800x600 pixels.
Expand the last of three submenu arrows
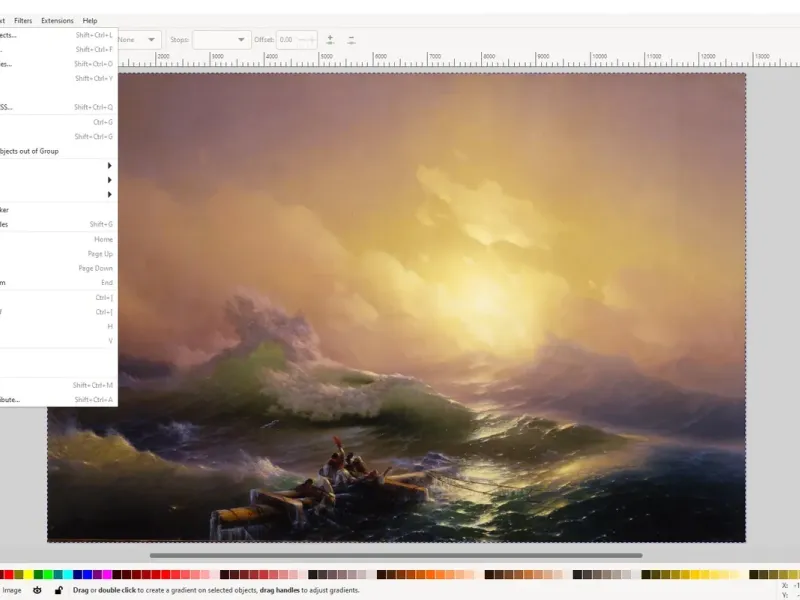pyautogui.click(x=109, y=194)
